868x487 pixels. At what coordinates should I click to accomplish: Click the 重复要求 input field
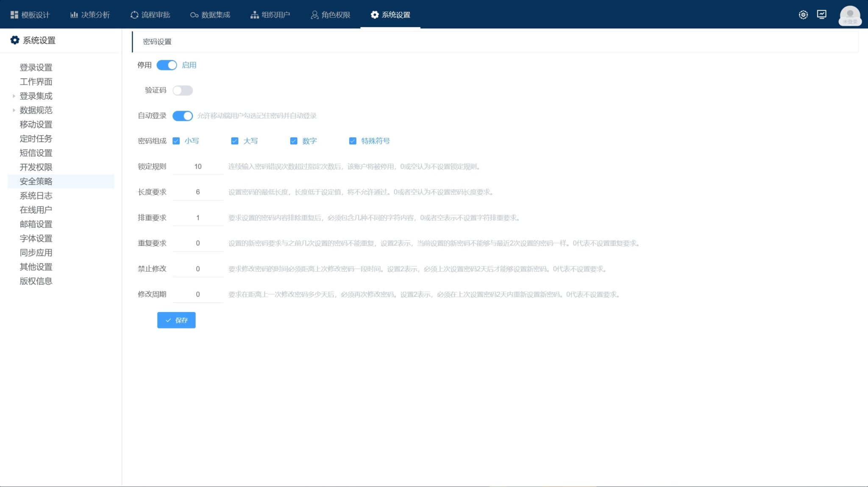click(x=198, y=243)
